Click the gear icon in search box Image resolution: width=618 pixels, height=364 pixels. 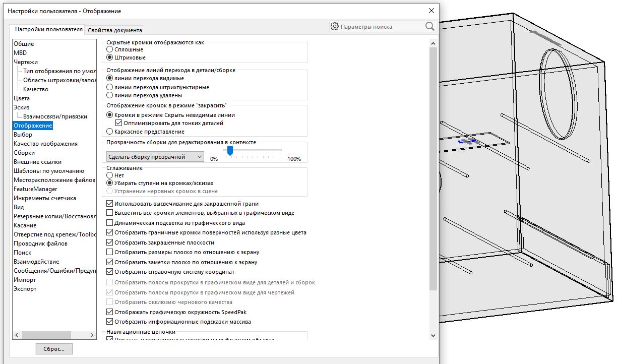coord(335,26)
